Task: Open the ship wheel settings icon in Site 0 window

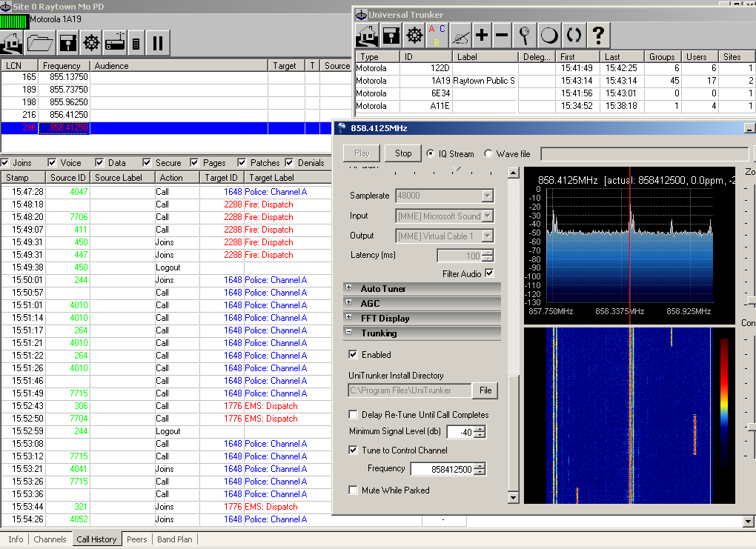Action: pyautogui.click(x=91, y=43)
